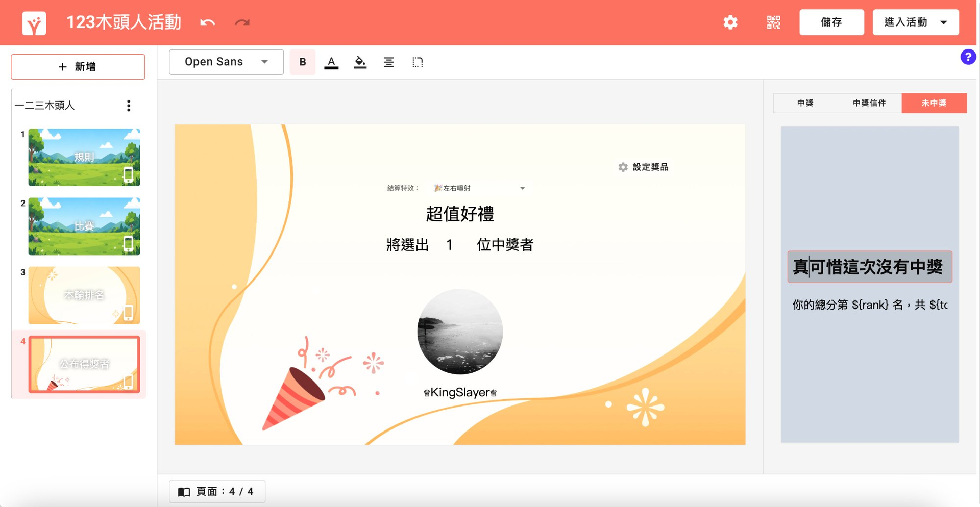Click the winner count number 1
The image size is (980, 507).
(449, 245)
